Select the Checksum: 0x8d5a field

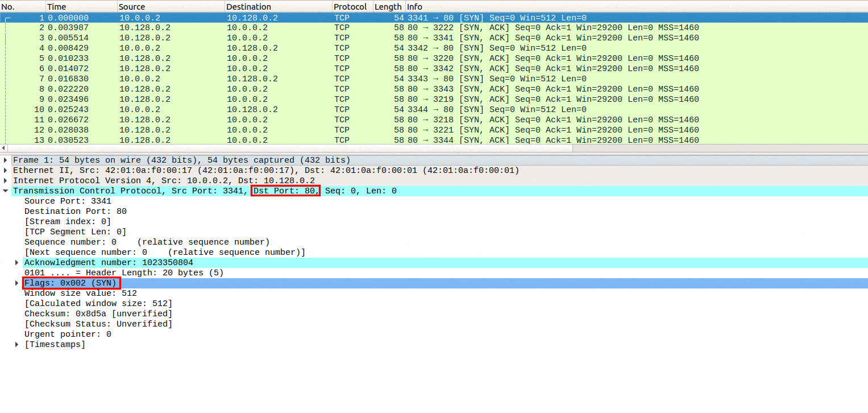coord(98,314)
